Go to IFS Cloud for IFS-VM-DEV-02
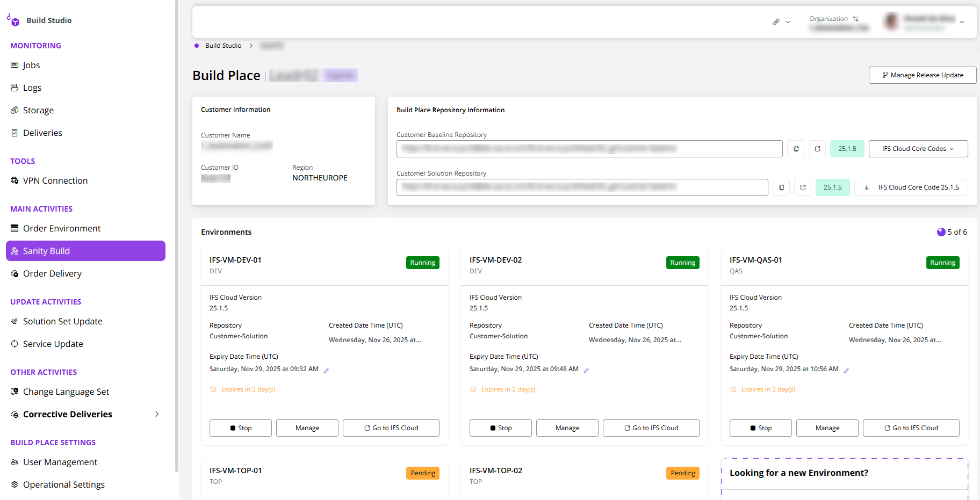 (651, 428)
